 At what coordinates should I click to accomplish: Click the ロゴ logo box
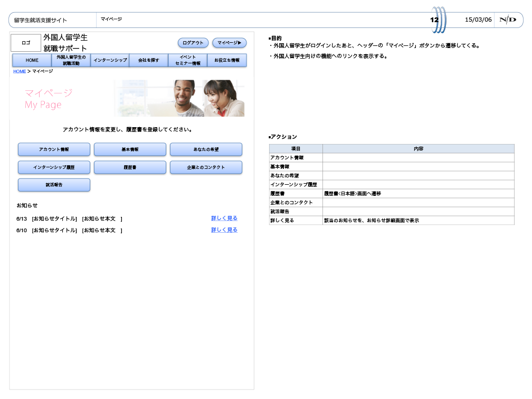(x=26, y=43)
